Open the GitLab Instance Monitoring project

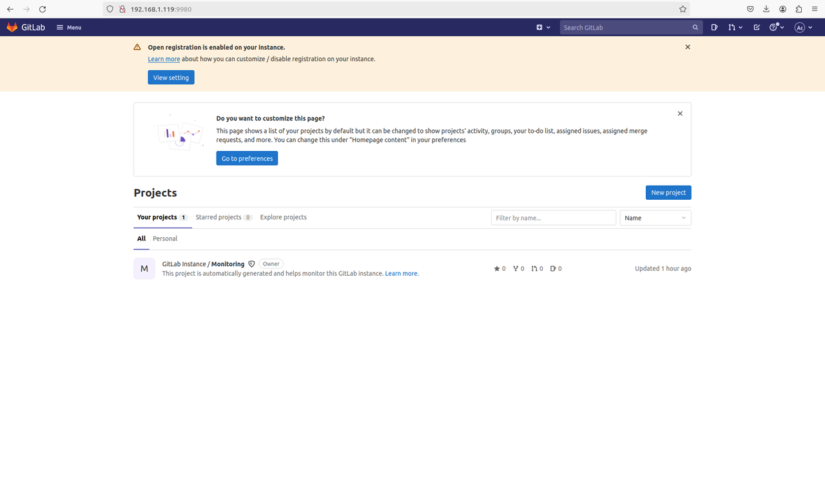tap(203, 264)
